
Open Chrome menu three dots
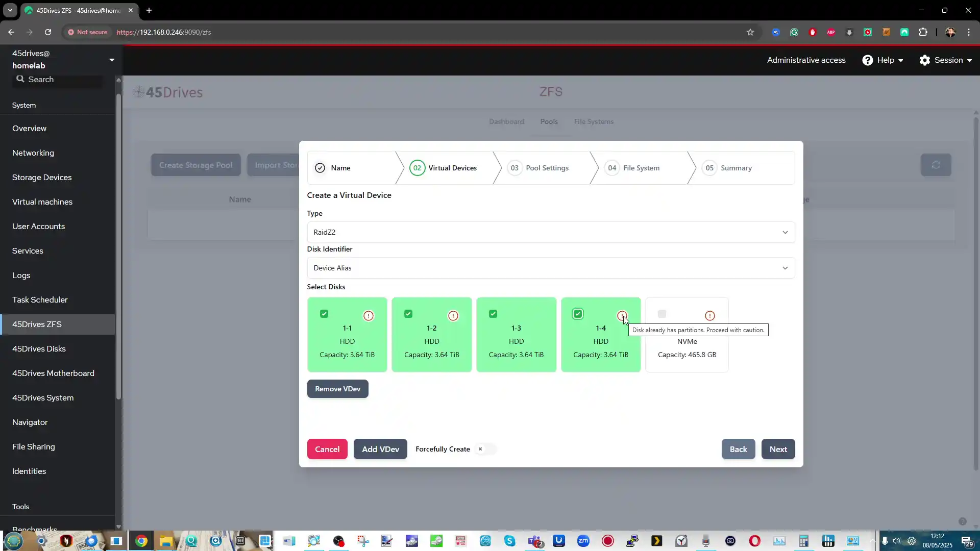969,32
